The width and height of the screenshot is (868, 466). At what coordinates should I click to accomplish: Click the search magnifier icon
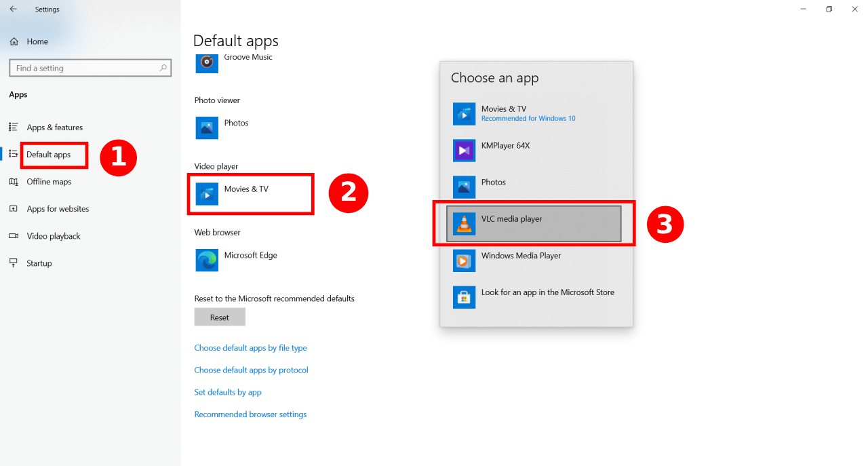pos(163,68)
